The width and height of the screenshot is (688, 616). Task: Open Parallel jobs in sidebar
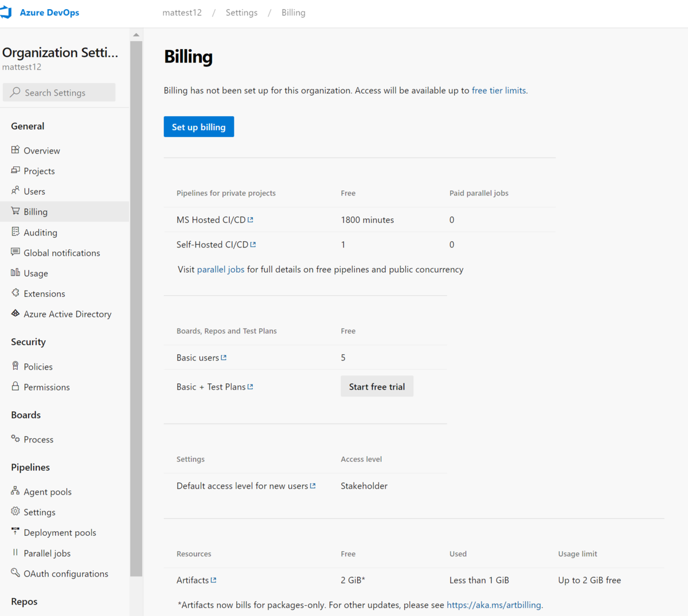pos(47,553)
